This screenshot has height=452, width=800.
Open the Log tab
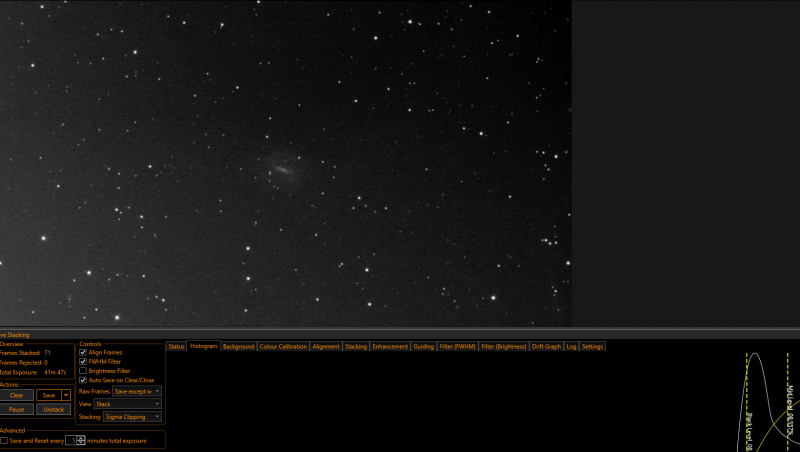pos(571,346)
